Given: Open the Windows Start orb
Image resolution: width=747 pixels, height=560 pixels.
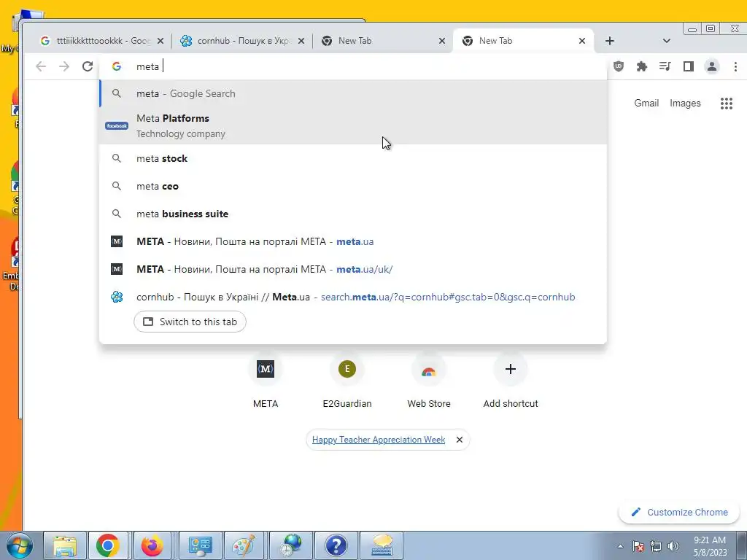Looking at the screenshot, I should [x=19, y=545].
